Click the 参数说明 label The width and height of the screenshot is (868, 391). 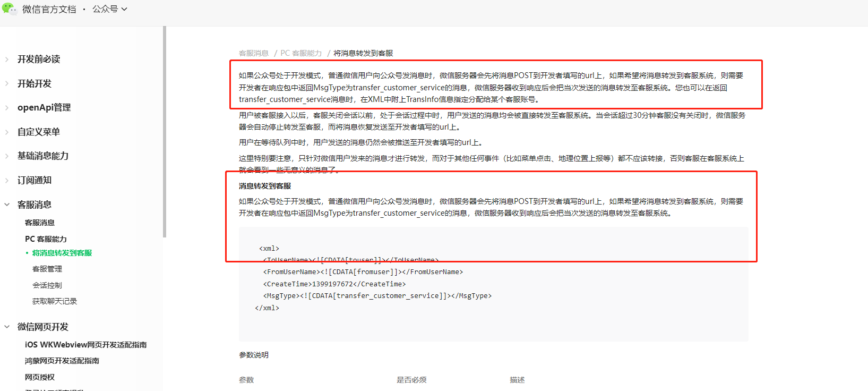click(x=254, y=355)
